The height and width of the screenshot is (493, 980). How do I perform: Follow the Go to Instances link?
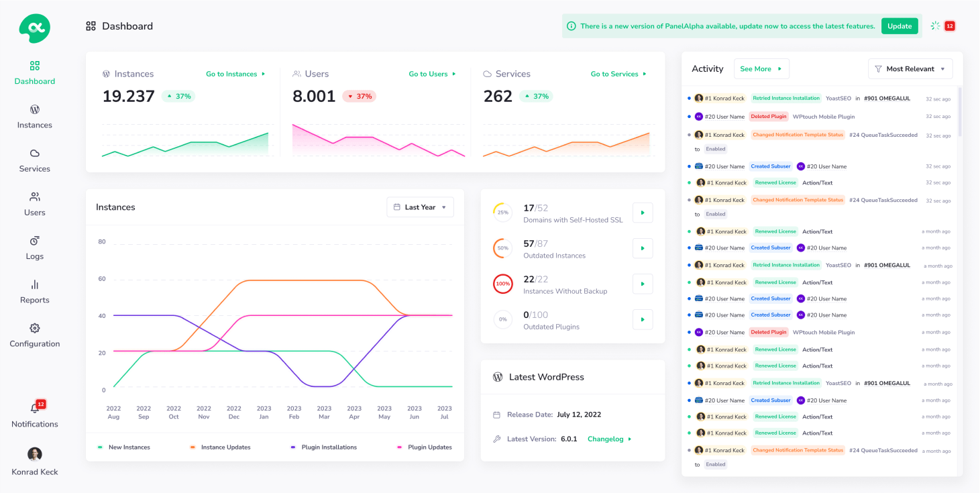[235, 74]
